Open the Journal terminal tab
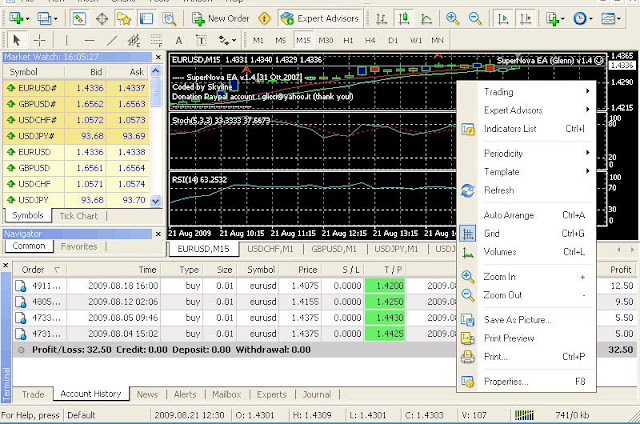This screenshot has width=640, height=424. pyautogui.click(x=317, y=395)
